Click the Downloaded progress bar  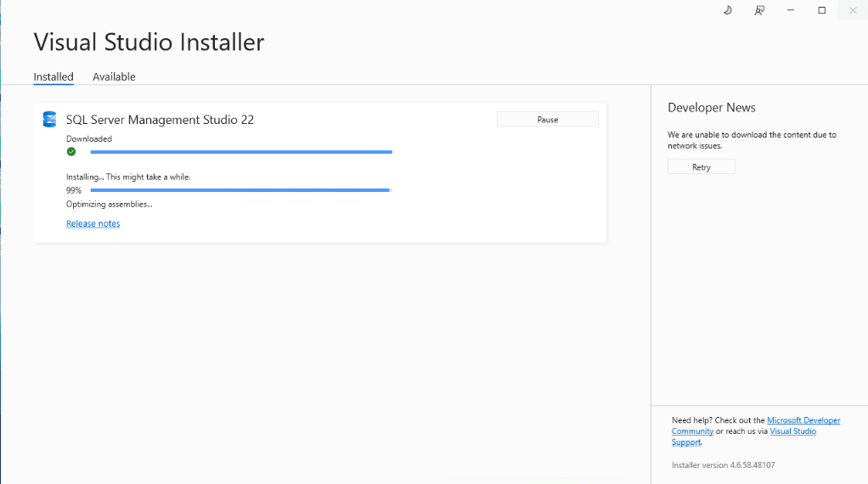pyautogui.click(x=241, y=151)
